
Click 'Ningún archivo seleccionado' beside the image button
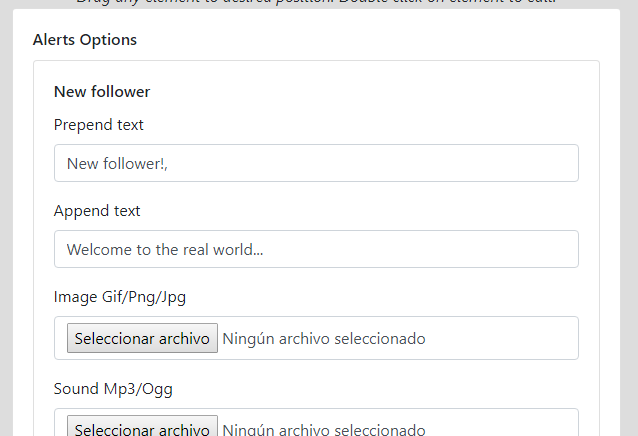point(324,338)
